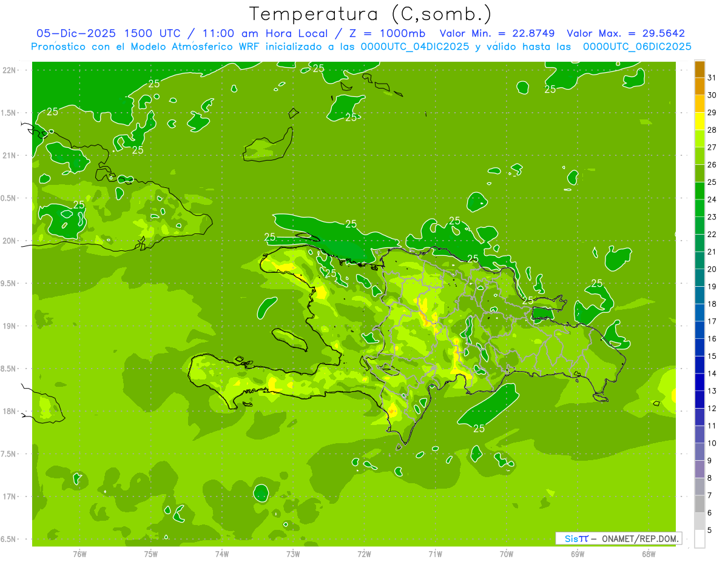
Task: Click the '74W' longitude axis label
Action: point(221,554)
